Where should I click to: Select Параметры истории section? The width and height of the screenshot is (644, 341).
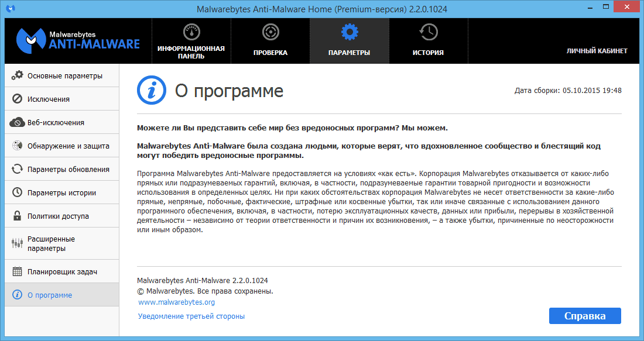62,192
